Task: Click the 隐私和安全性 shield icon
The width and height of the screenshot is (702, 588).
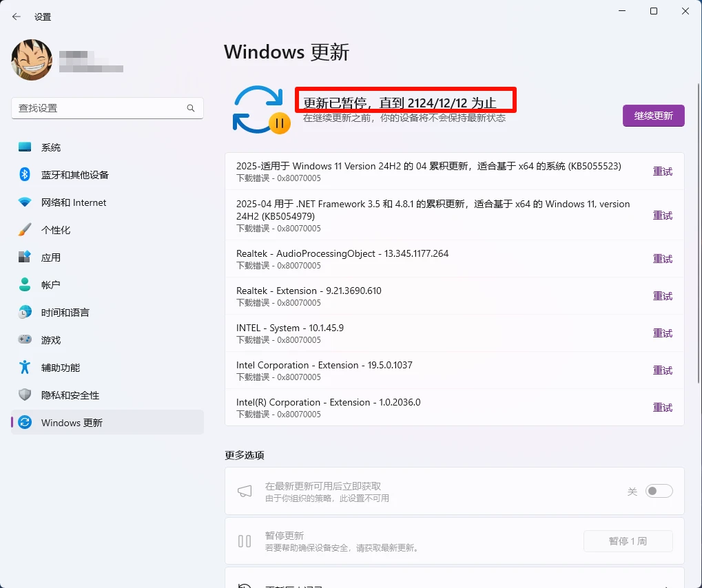Action: pyautogui.click(x=25, y=395)
